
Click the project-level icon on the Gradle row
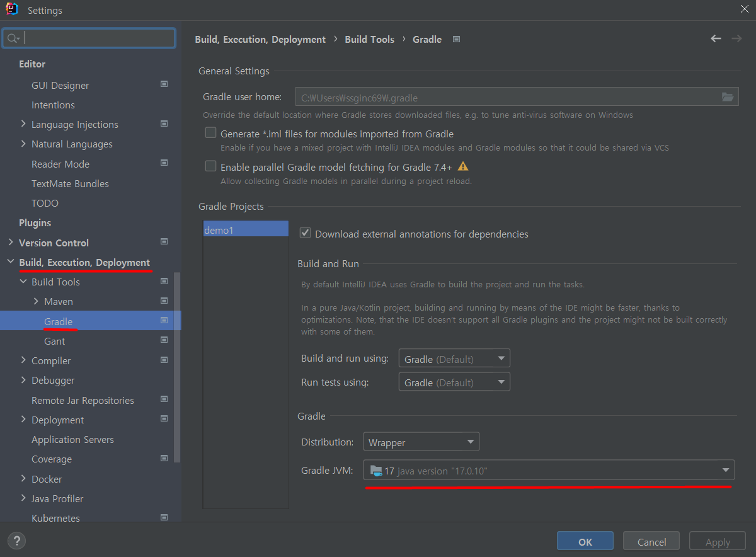click(x=164, y=320)
